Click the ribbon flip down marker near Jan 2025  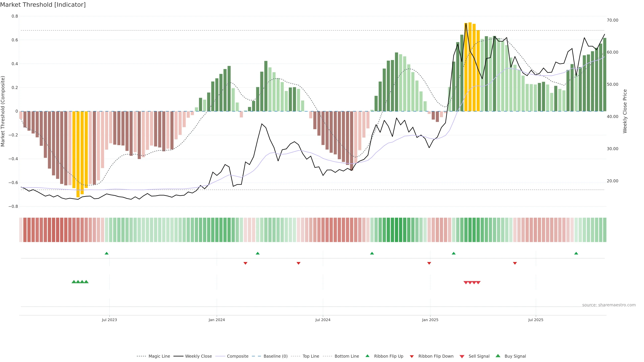[429, 263]
